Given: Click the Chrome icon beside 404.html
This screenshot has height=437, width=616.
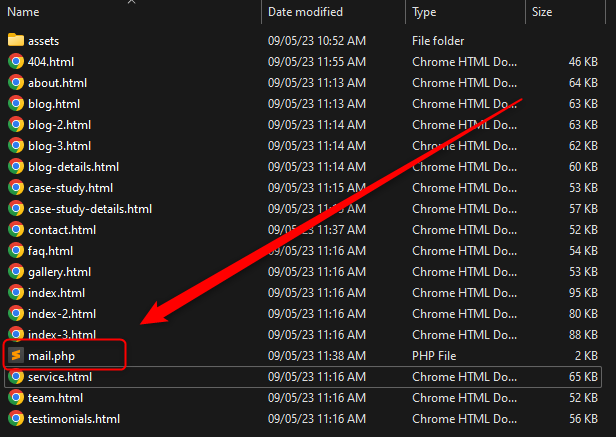Looking at the screenshot, I should point(16,61).
